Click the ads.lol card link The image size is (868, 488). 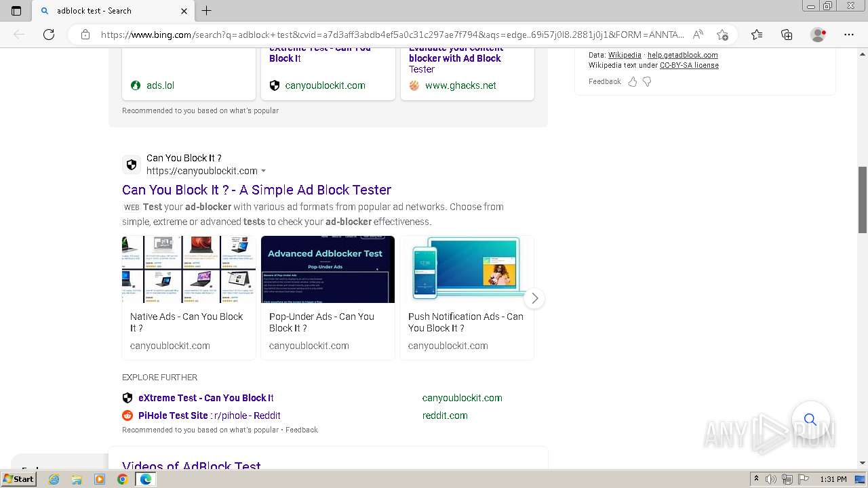coord(160,85)
